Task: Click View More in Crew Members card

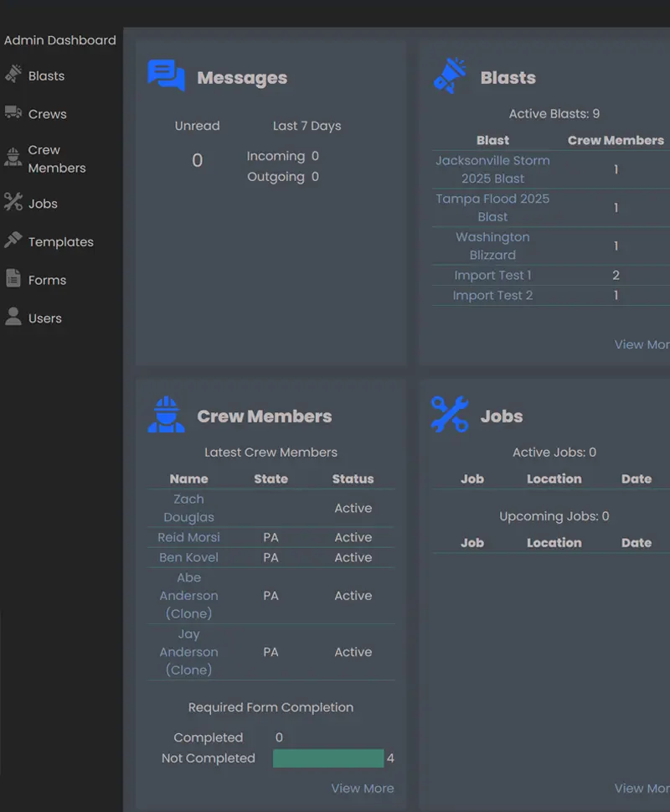Action: point(363,789)
